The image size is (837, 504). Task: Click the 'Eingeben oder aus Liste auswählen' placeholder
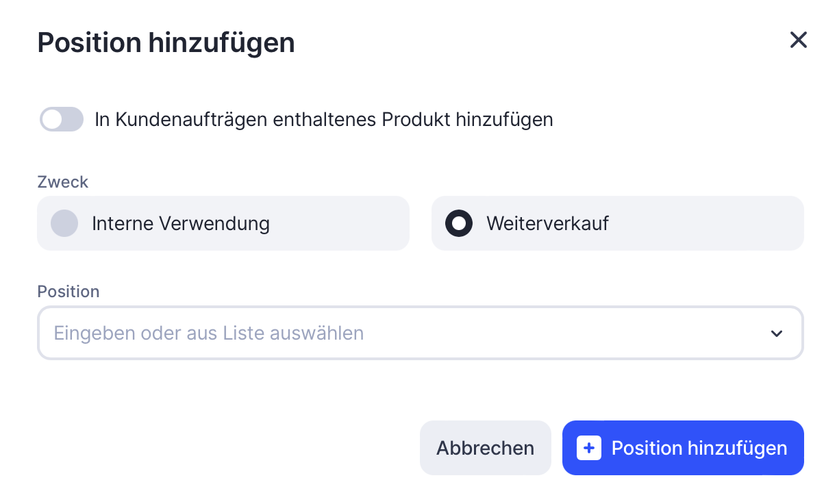[x=209, y=333]
